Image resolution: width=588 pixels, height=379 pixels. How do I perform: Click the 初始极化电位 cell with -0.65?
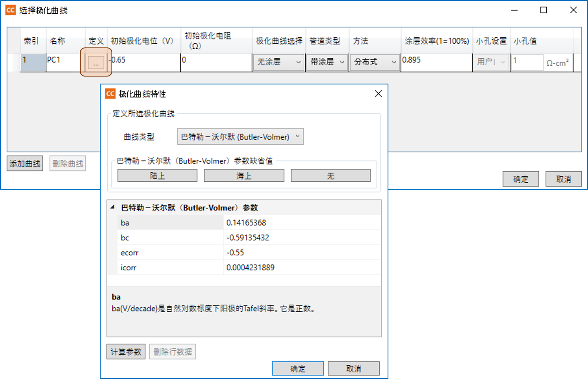[x=144, y=62]
